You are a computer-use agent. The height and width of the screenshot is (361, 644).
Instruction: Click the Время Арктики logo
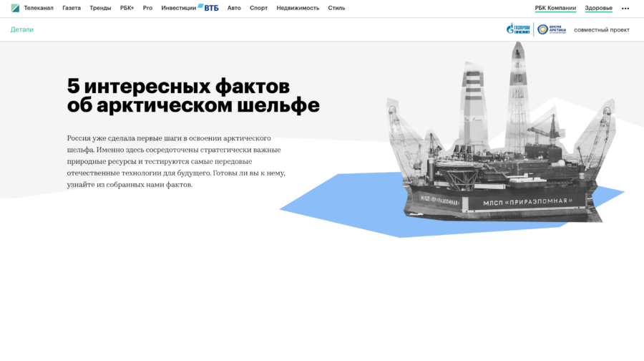click(552, 29)
